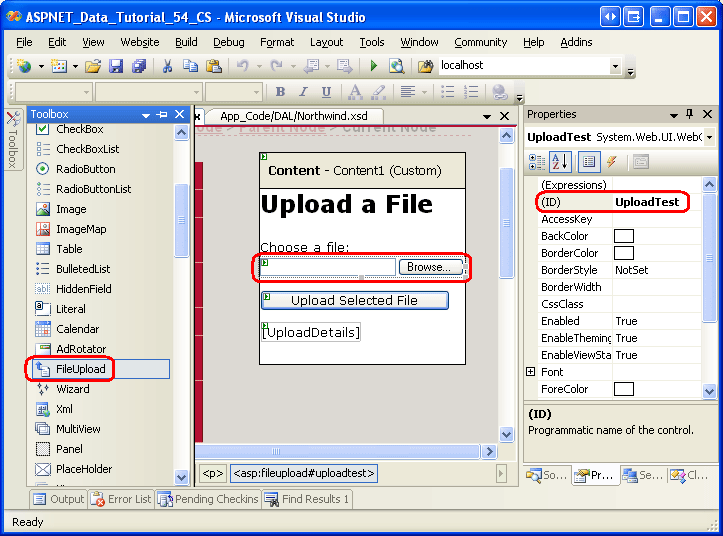Click the Browse... button
723x536 pixels.
431,267
